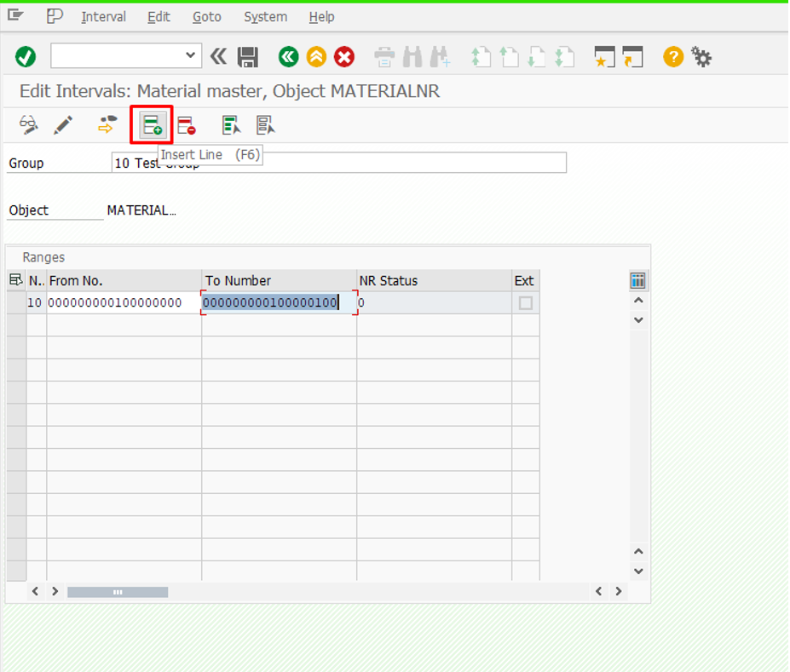This screenshot has width=790, height=672.
Task: Click the yellow Exit icon
Action: click(316, 57)
